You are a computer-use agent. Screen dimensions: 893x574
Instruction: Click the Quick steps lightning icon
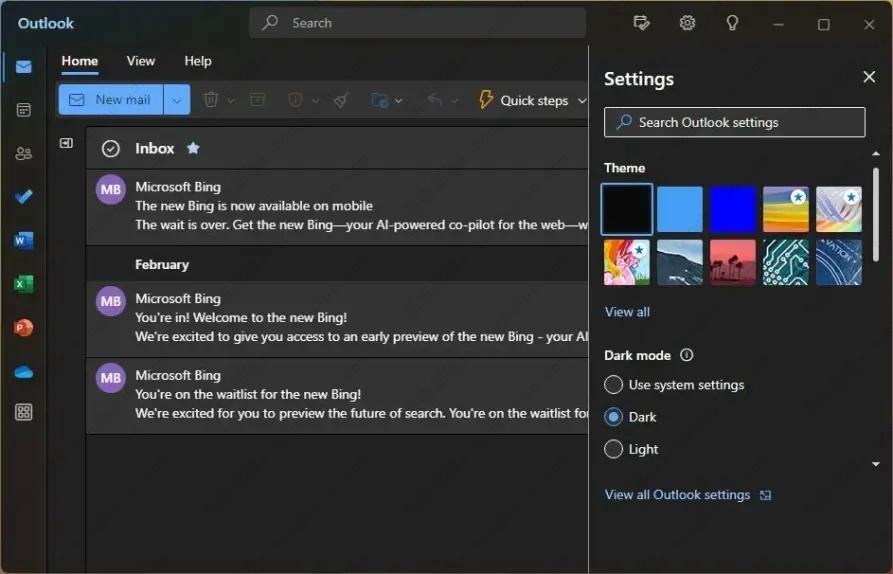click(485, 99)
